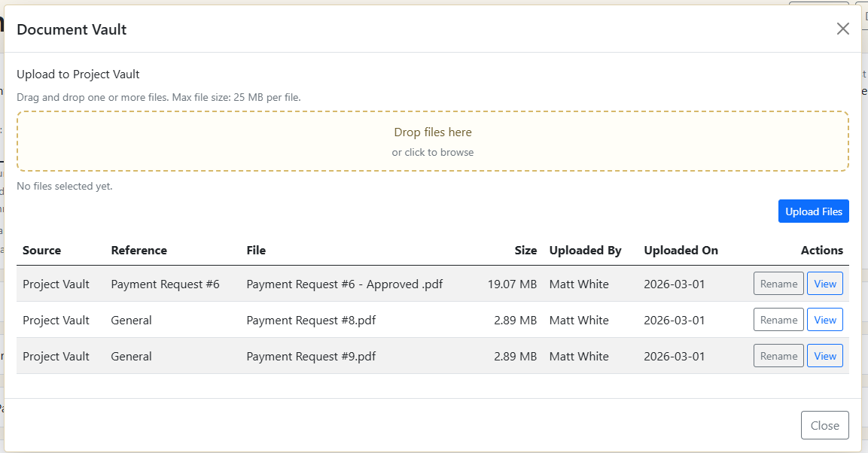View Payment Request #8.pdf

click(825, 320)
